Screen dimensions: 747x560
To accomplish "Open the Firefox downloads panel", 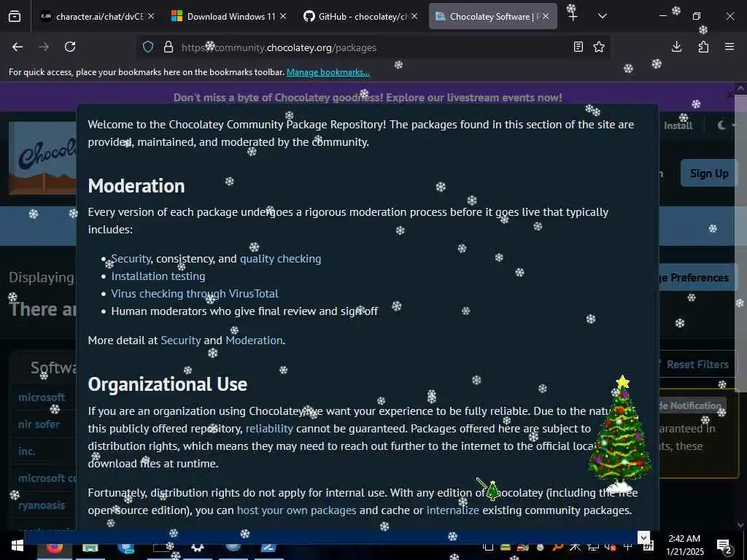I will tap(676, 47).
